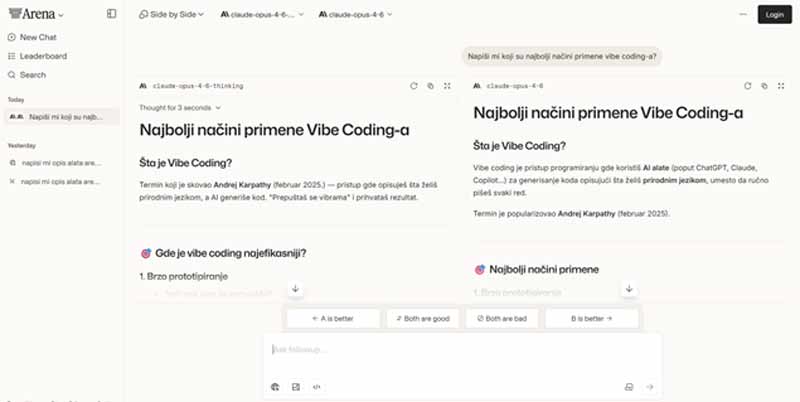Start a New Chat from the sidebar
This screenshot has width=800, height=402.
click(x=36, y=37)
